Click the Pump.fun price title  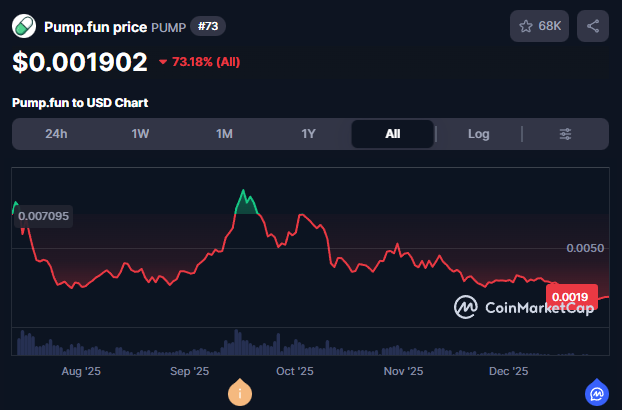pyautogui.click(x=95, y=27)
